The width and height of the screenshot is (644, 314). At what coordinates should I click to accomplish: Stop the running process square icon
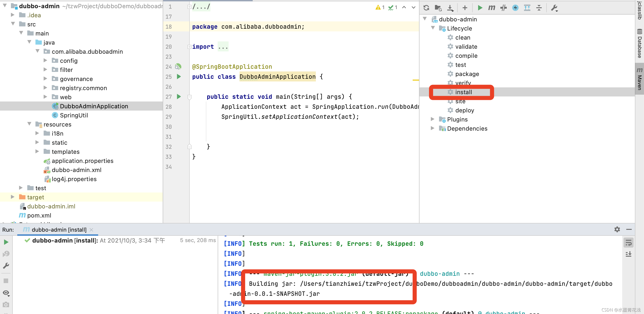[x=6, y=281]
